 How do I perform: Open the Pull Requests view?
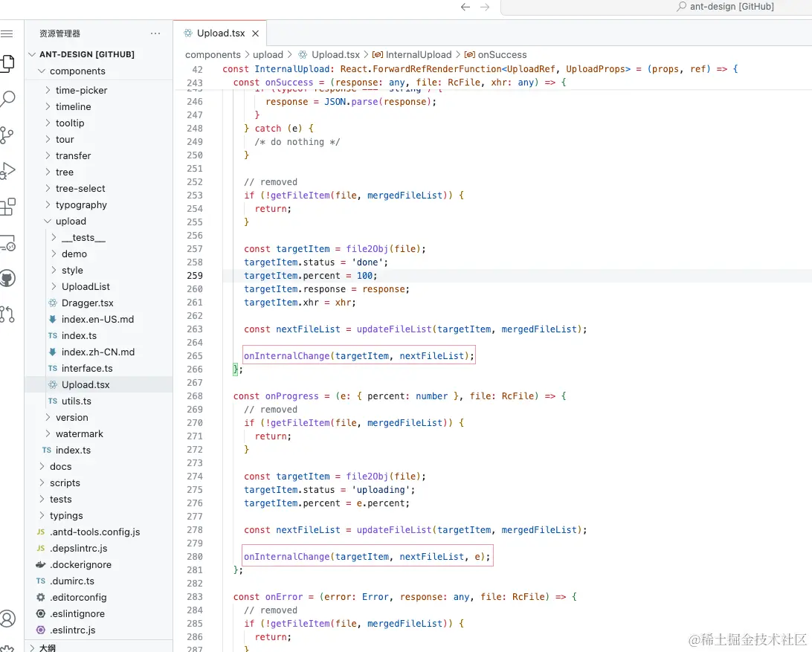[x=7, y=314]
